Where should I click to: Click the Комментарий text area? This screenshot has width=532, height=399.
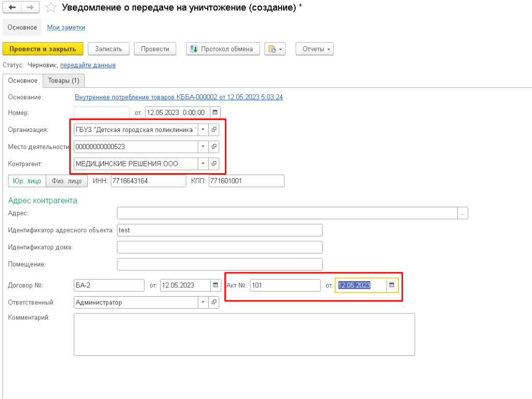tap(244, 334)
